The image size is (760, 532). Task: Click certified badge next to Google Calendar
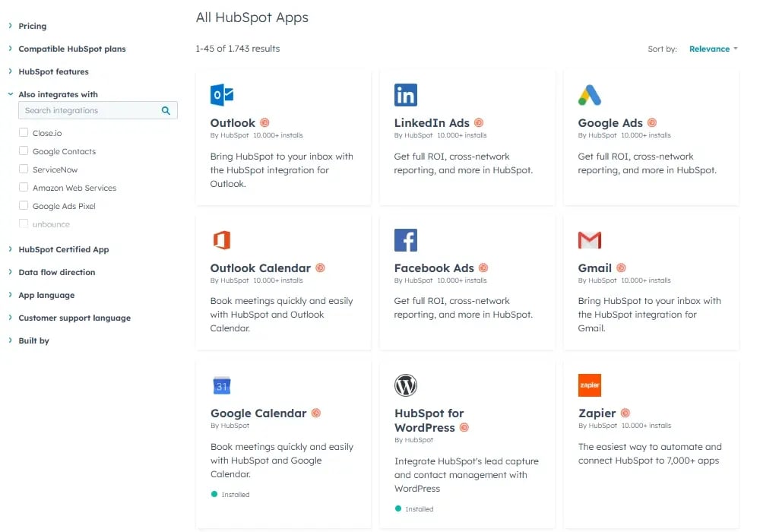[x=316, y=413]
